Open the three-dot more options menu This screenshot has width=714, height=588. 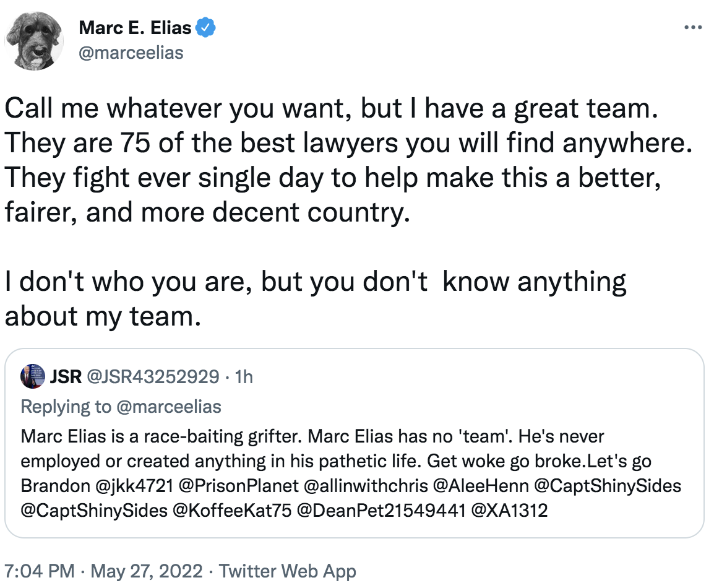point(692,28)
